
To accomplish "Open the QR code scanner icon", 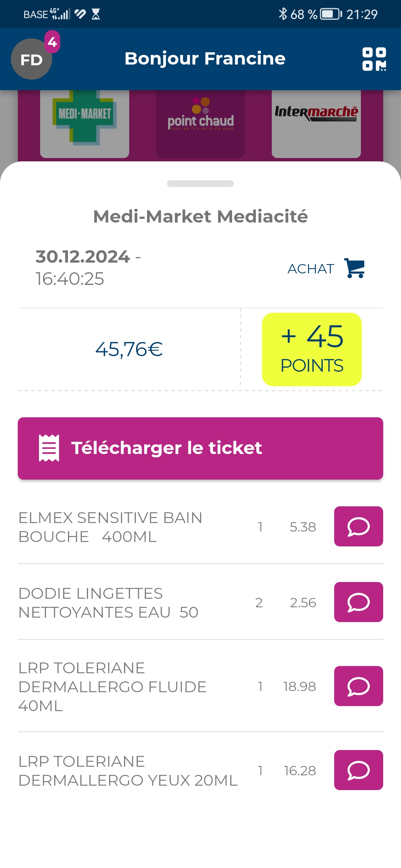I will [x=374, y=59].
